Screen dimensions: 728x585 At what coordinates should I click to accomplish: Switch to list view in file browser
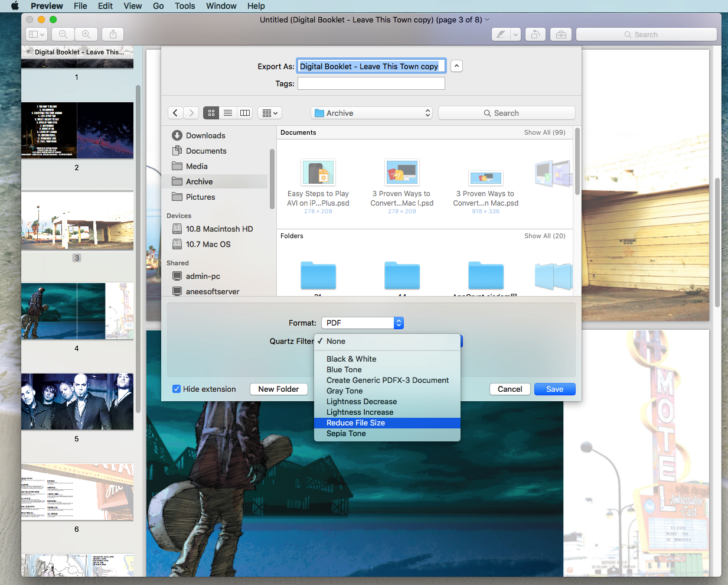(x=228, y=113)
